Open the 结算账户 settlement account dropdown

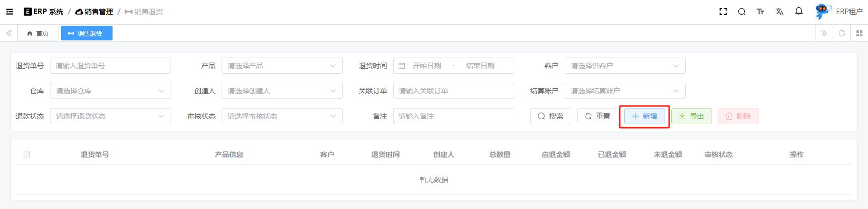(x=625, y=91)
